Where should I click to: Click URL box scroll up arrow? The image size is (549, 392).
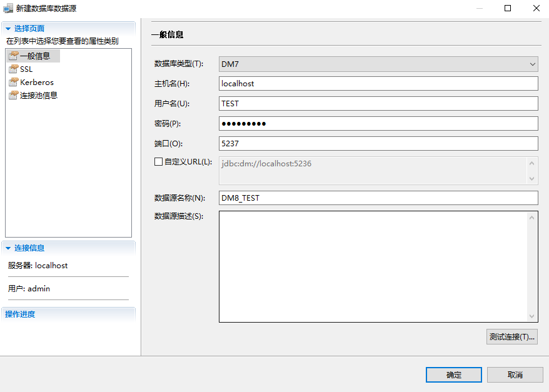pos(532,163)
